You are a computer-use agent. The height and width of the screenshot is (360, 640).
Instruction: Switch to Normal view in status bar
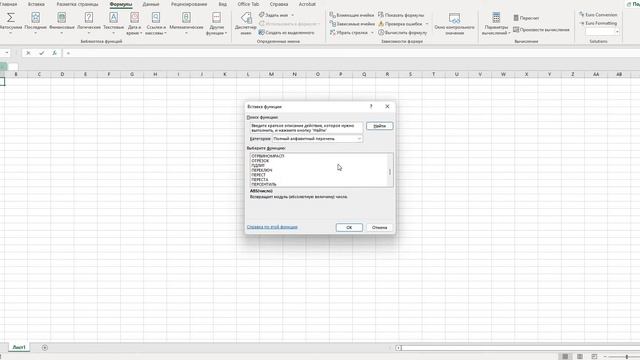(565, 356)
